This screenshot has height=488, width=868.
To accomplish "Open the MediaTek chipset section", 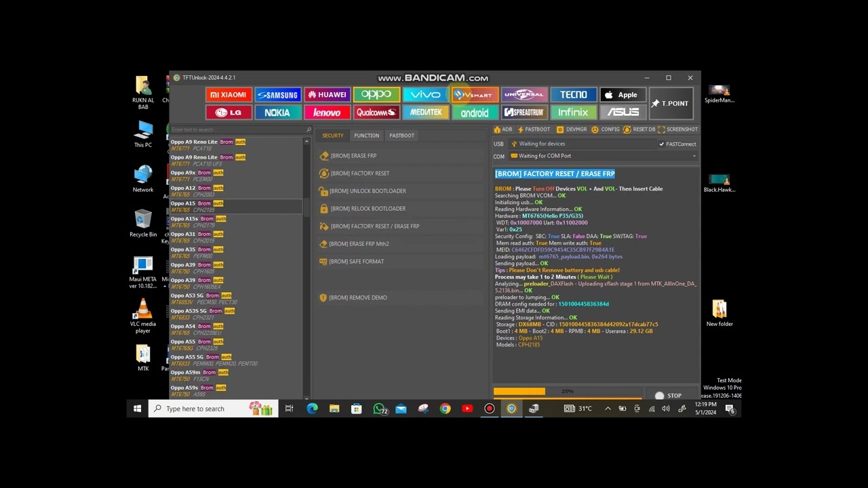I will (x=425, y=113).
